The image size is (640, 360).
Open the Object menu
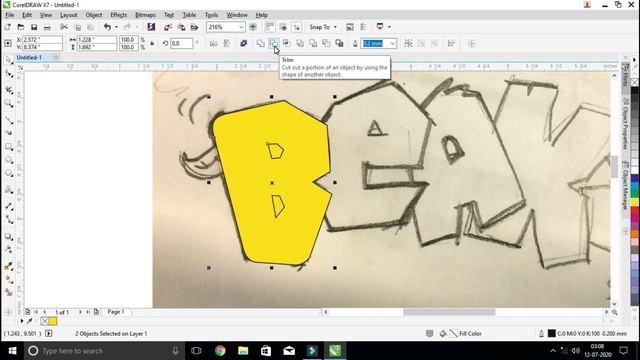[x=93, y=15]
